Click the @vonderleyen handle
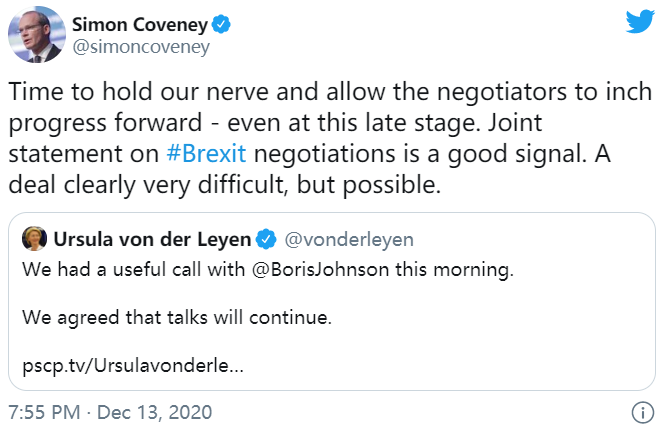 [x=346, y=240]
